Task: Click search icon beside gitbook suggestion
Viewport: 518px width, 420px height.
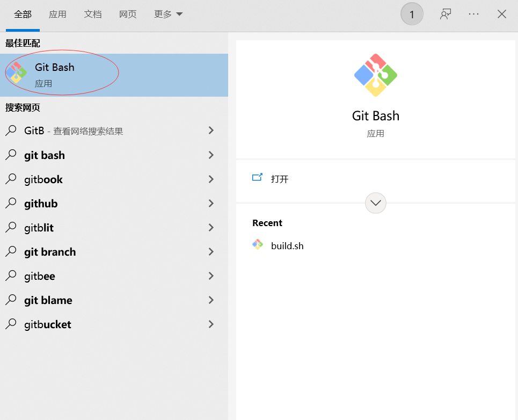Action: point(11,179)
